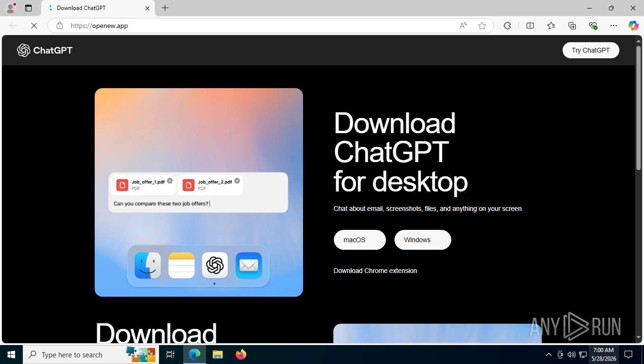This screenshot has width=644, height=364.
Task: Click the Job_offer_2.pdf file chip
Action: point(210,184)
